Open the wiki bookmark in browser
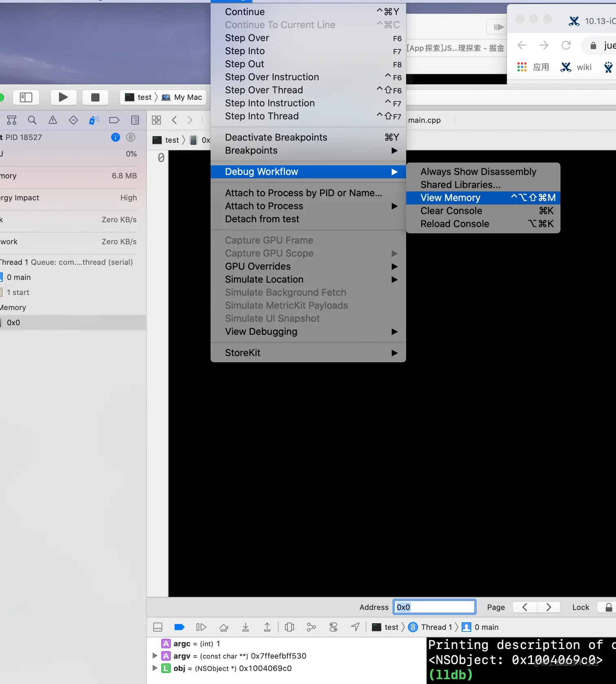 pyautogui.click(x=576, y=67)
